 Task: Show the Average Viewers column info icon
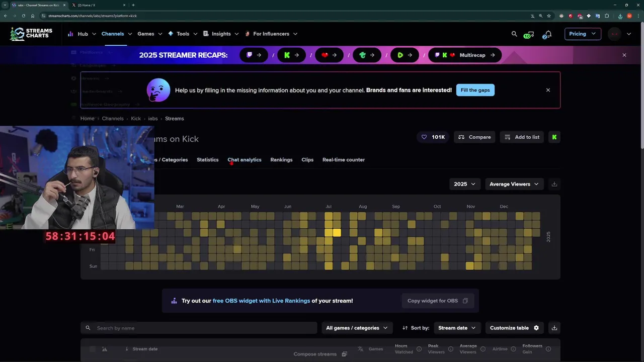click(483, 349)
